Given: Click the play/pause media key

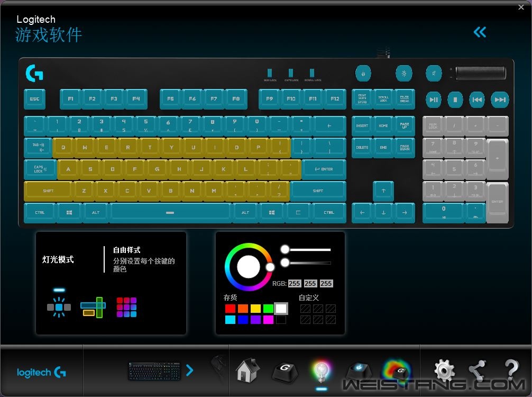Looking at the screenshot, I should point(434,100).
